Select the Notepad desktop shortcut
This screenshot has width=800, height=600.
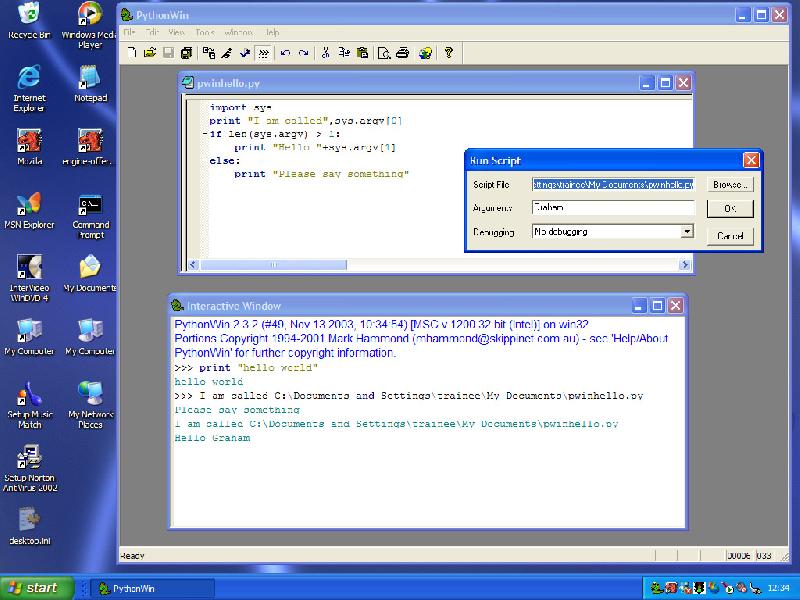click(90, 83)
